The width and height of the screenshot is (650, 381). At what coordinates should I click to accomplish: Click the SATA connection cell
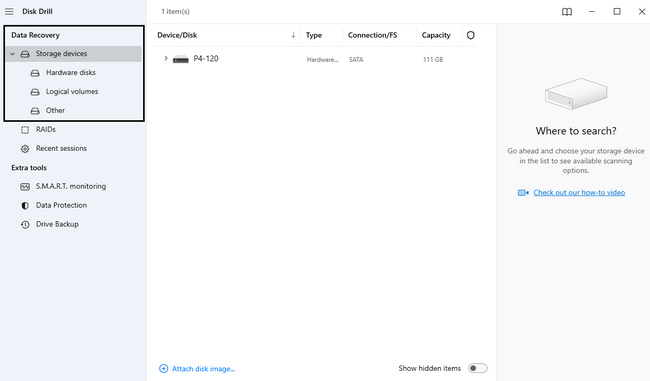tap(356, 60)
